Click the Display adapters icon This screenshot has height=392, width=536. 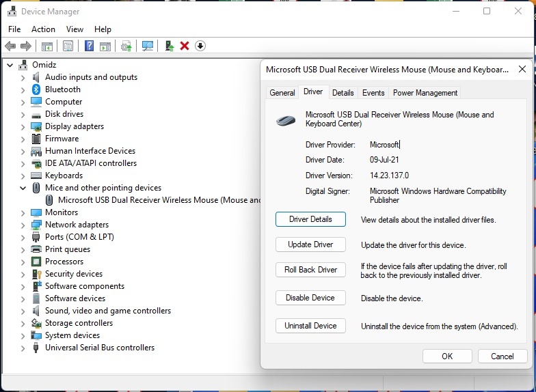point(36,126)
